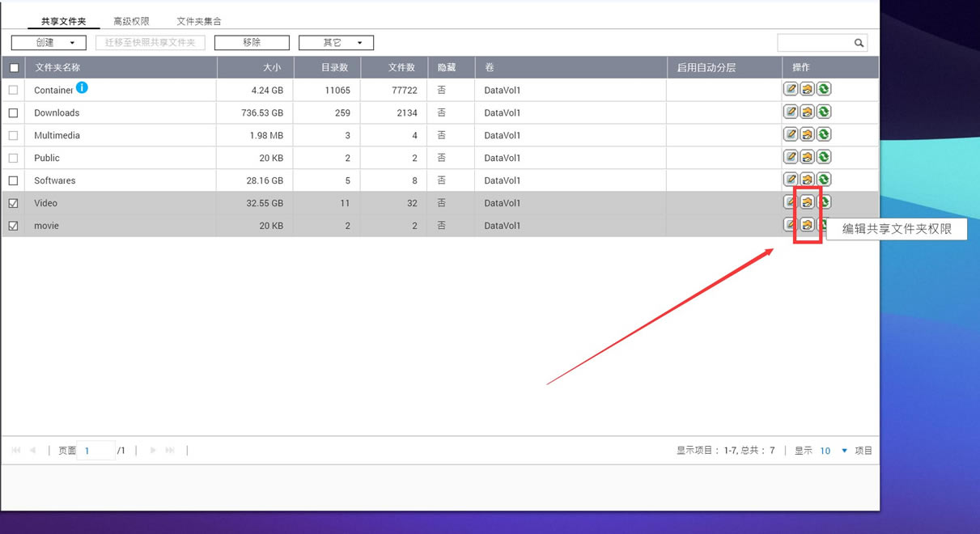Click the 卷 column header
The image size is (980, 534).
tap(571, 67)
